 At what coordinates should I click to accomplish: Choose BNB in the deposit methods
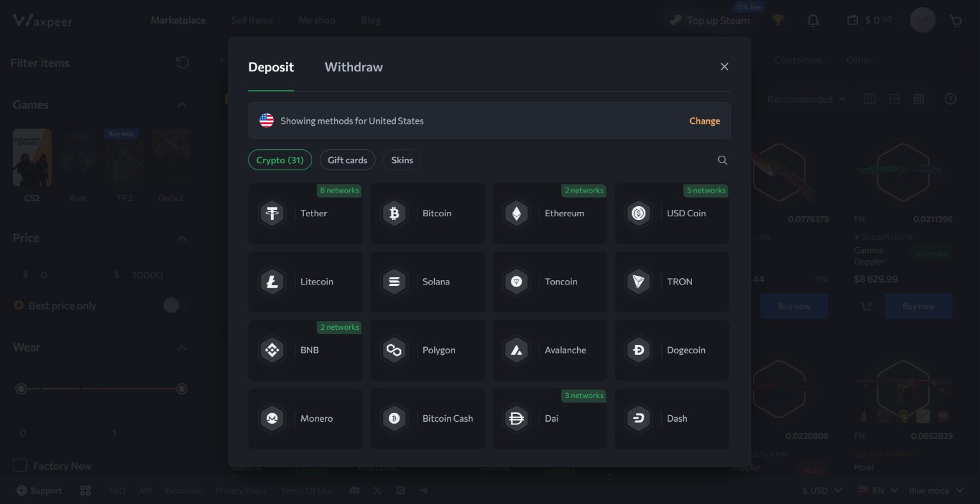tap(305, 350)
